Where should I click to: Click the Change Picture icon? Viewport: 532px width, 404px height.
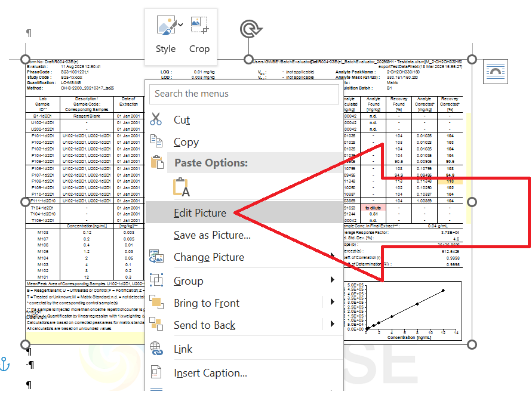(156, 257)
